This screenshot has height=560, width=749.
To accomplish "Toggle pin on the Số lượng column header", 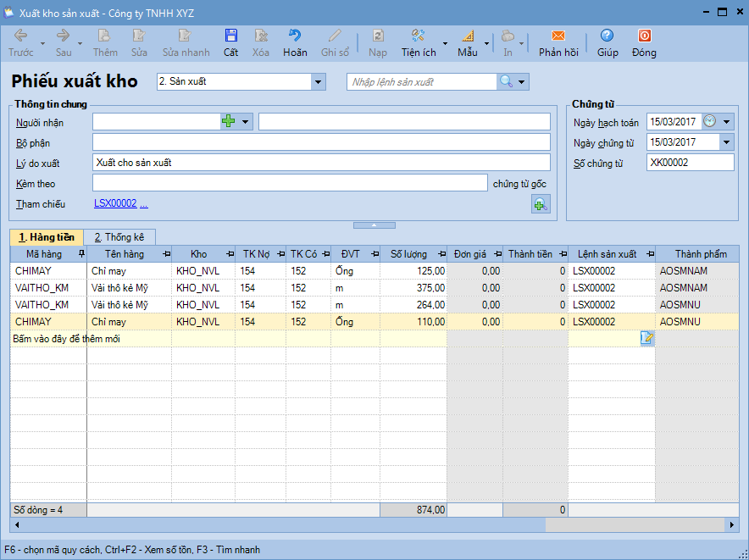I will click(x=441, y=254).
